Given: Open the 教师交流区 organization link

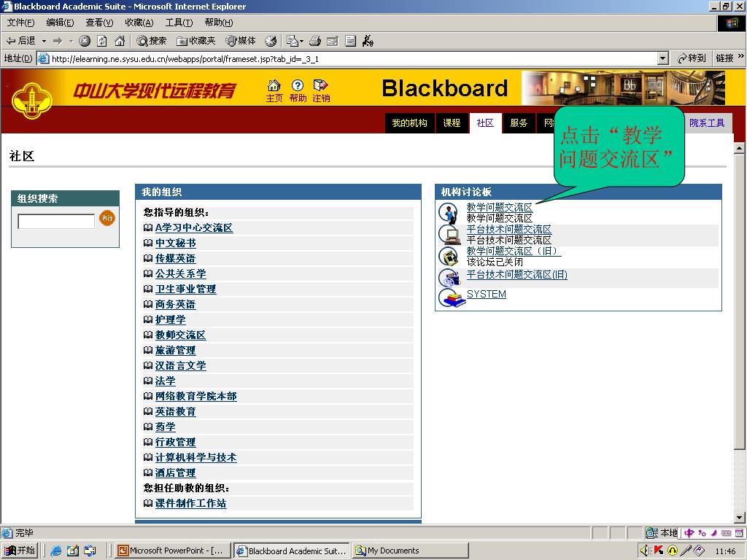Looking at the screenshot, I should pyautogui.click(x=181, y=335).
